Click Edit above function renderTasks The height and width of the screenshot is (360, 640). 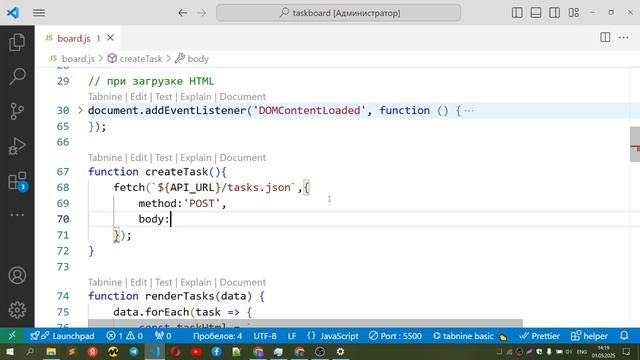138,282
